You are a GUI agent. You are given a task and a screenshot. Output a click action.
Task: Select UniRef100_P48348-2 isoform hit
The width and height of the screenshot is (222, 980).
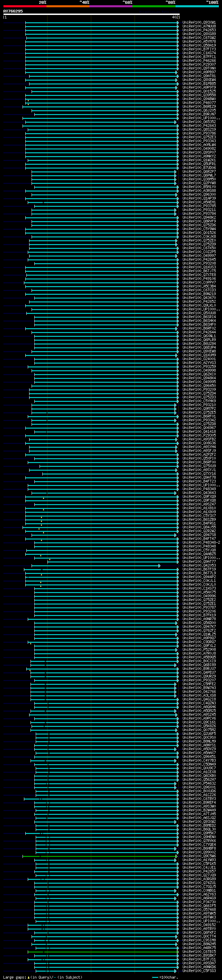pyautogui.click(x=201, y=543)
